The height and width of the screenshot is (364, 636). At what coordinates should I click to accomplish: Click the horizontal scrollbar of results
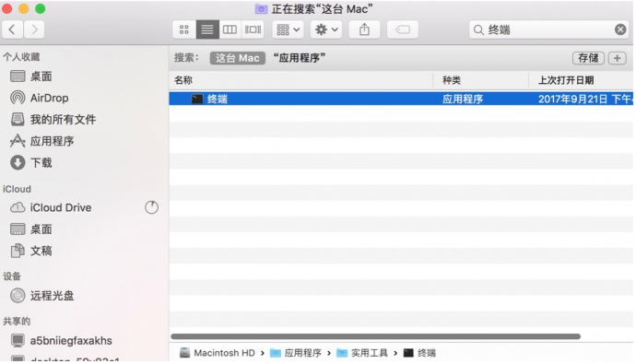click(x=375, y=336)
